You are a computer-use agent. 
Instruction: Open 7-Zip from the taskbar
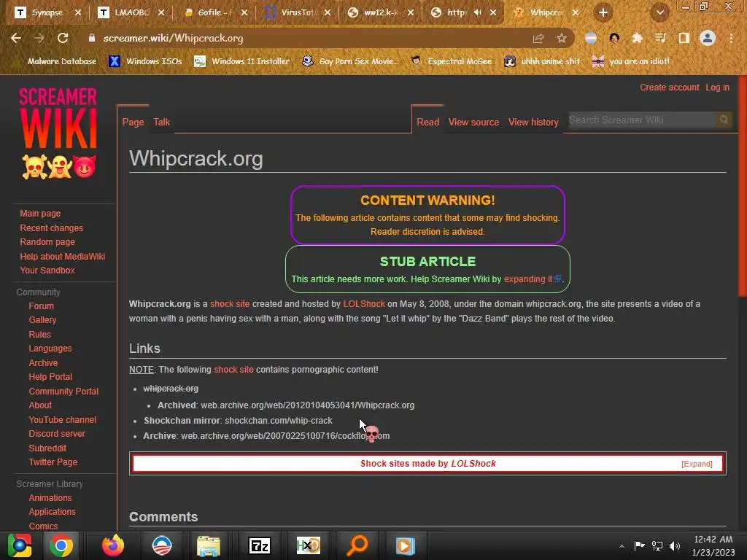[x=260, y=545]
